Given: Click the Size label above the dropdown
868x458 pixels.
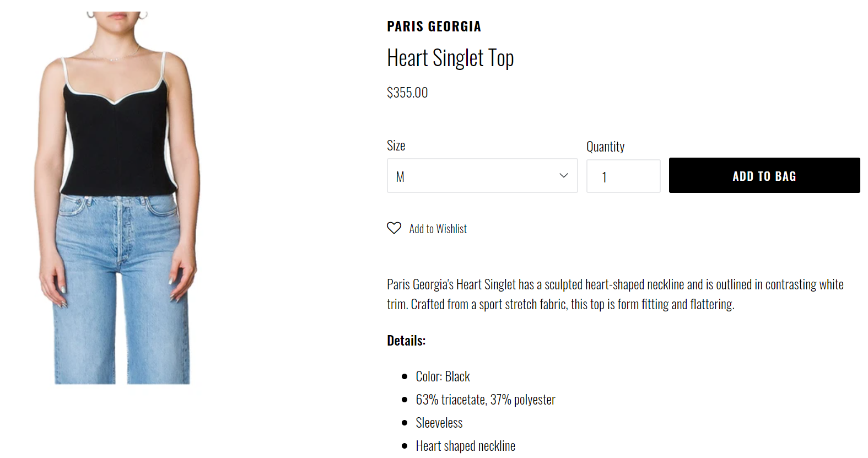Looking at the screenshot, I should 396,146.
